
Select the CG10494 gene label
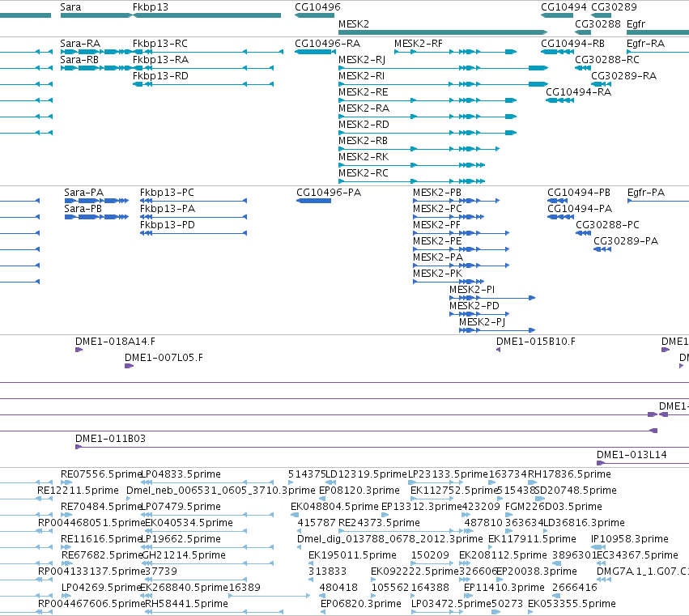click(x=564, y=7)
